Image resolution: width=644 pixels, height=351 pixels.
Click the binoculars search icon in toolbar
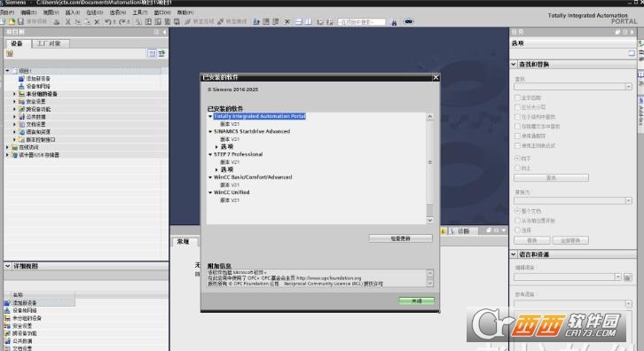coord(394,22)
